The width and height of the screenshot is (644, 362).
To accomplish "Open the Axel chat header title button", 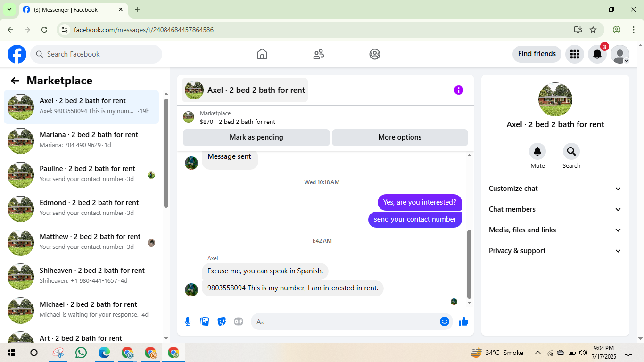I will point(245,90).
